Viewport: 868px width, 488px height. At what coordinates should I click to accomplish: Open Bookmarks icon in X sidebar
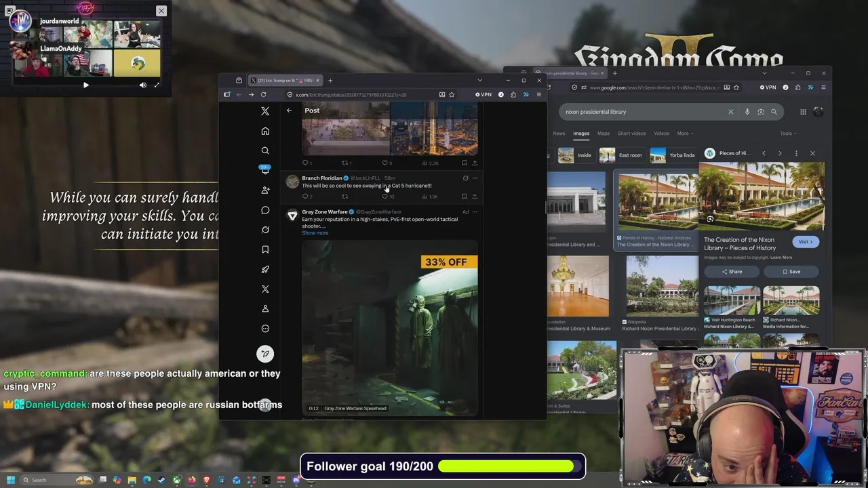(x=265, y=249)
